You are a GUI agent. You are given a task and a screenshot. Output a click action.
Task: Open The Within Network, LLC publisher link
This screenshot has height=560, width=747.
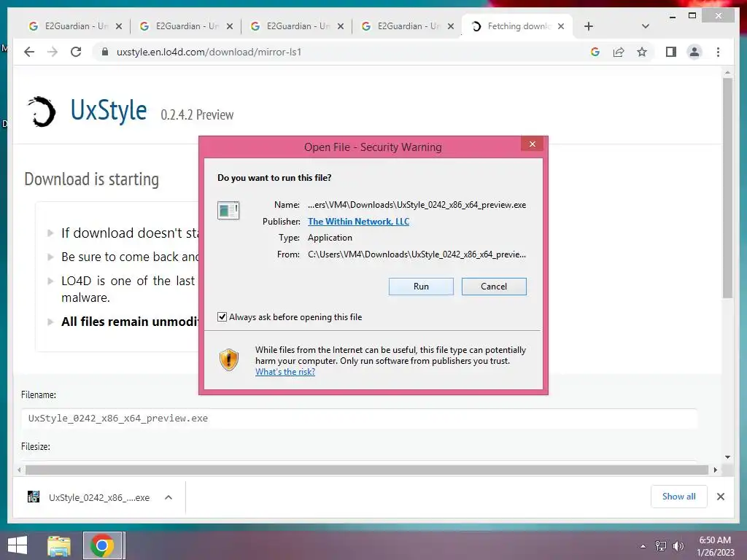358,222
